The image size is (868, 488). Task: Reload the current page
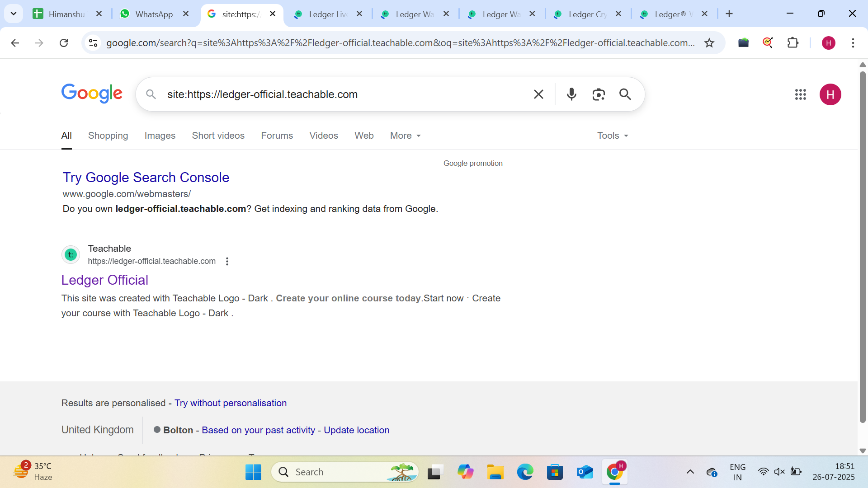64,43
